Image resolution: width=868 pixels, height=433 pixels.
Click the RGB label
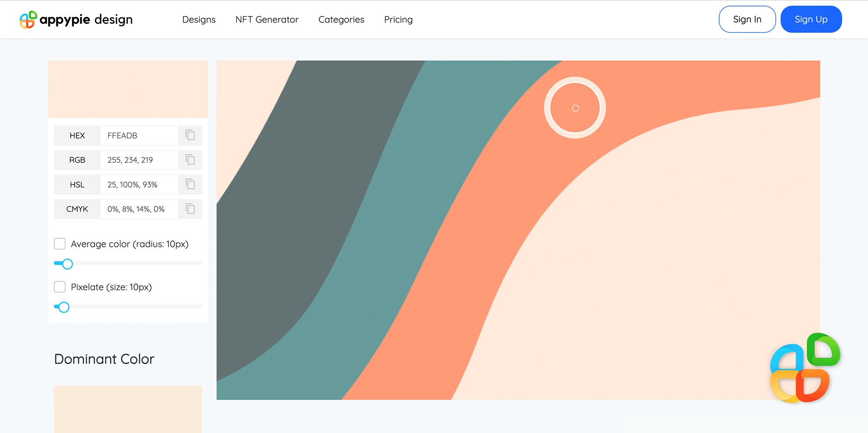[x=77, y=160]
